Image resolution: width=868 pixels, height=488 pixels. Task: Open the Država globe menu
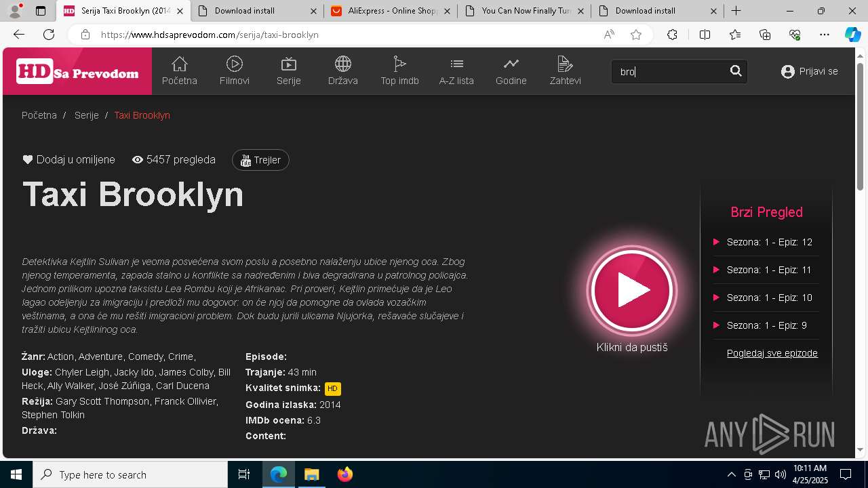click(342, 71)
